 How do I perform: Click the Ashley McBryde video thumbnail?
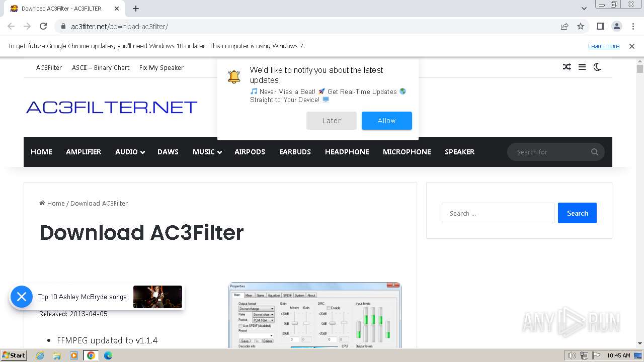tap(157, 297)
